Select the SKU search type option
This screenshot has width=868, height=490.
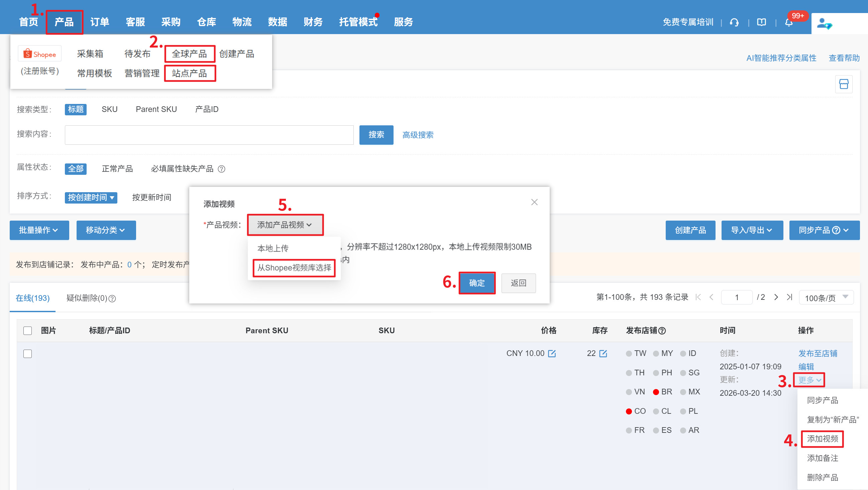click(110, 109)
